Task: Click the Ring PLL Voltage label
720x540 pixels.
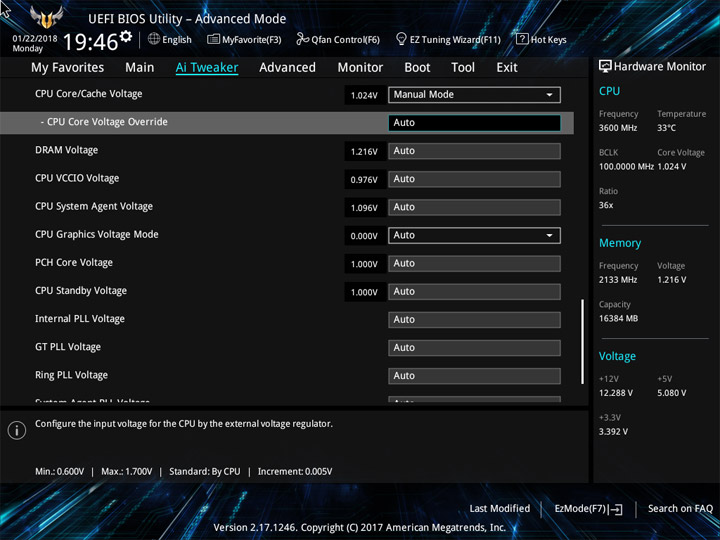Action: 72,375
